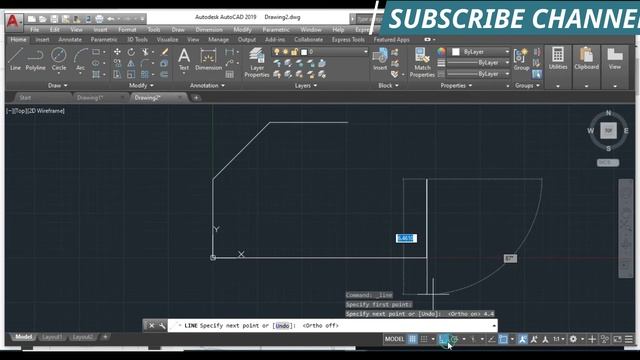Image resolution: width=640 pixels, height=360 pixels.
Task: Click the Rotate tool icon
Action: click(x=131, y=52)
